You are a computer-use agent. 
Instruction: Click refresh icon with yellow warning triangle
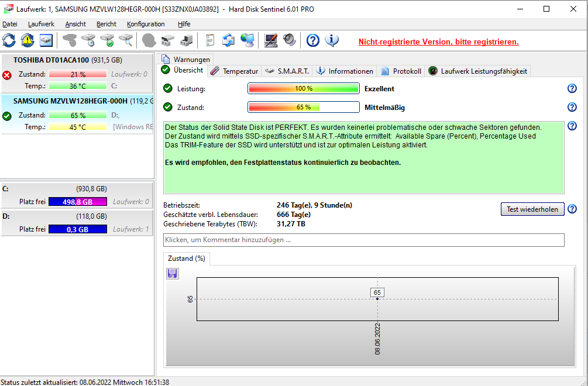[x=27, y=40]
